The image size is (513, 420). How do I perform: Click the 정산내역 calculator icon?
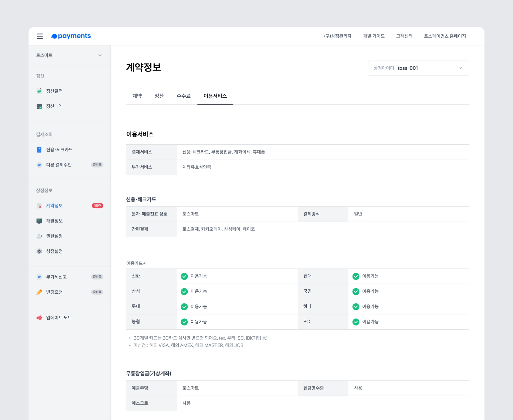coord(39,106)
